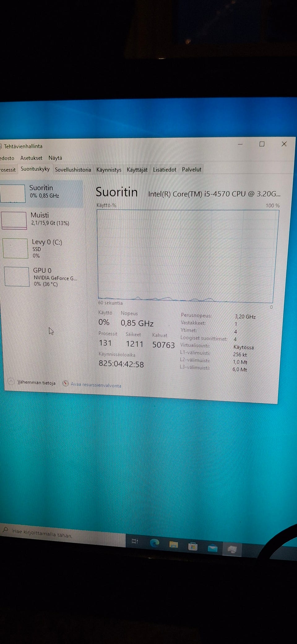The height and width of the screenshot is (644, 297).
Task: Maximize the Tehtävienhallinta window
Action: coord(262,144)
